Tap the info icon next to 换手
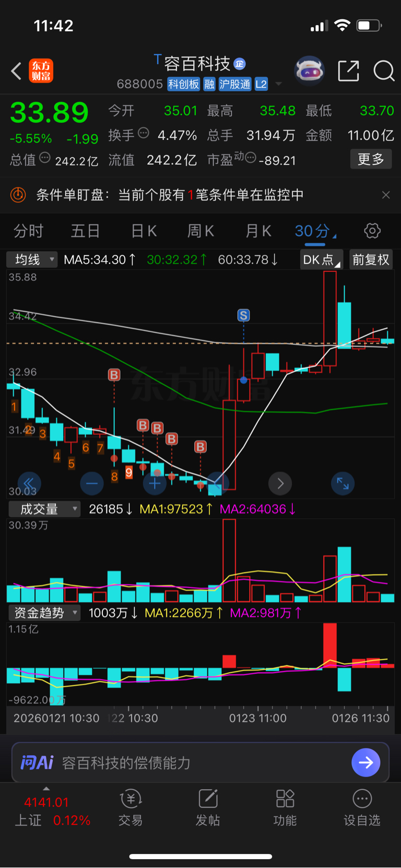The height and width of the screenshot is (868, 401). pos(144,133)
